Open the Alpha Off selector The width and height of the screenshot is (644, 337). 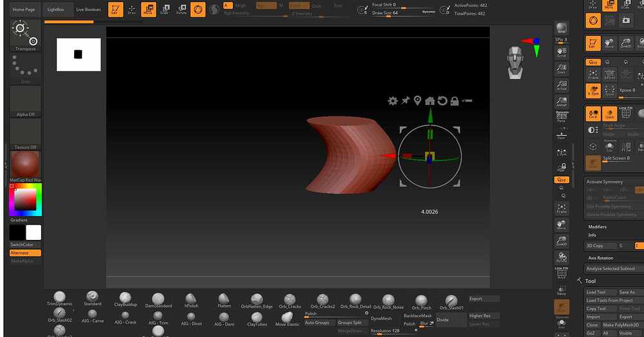[x=26, y=102]
